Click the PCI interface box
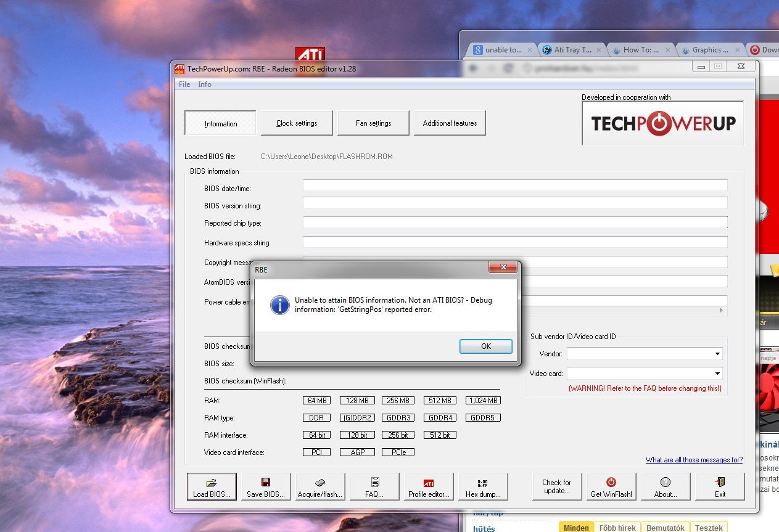This screenshot has width=779, height=532. coord(317,452)
